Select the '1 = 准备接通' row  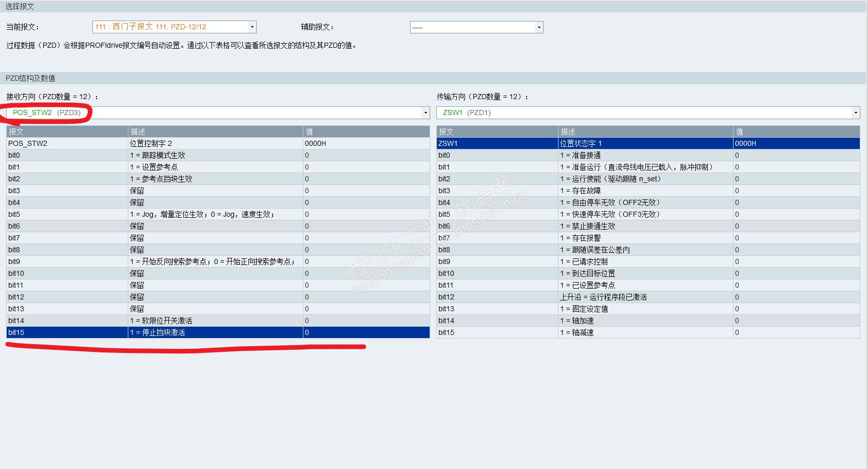click(648, 155)
